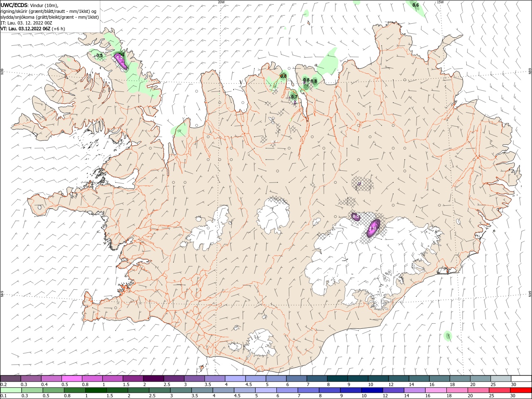This screenshot has height=399, width=532.
Task: Click the 'VT: Lau. 03.12.2022 06Z' valid time line
Action: point(26,29)
